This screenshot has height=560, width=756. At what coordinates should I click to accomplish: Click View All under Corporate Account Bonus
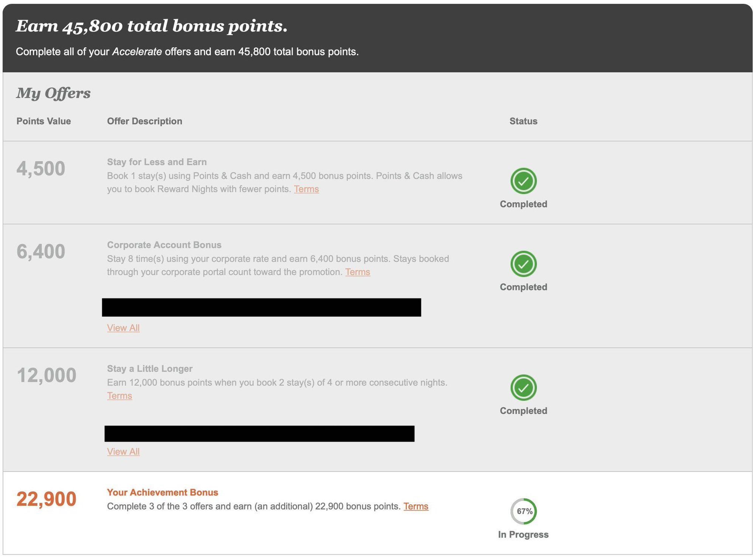(123, 327)
